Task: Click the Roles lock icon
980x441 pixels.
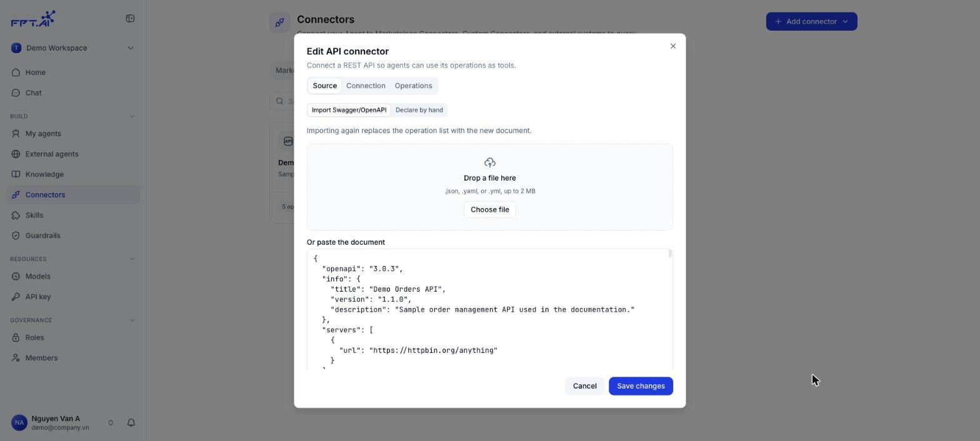Action: coord(16,338)
